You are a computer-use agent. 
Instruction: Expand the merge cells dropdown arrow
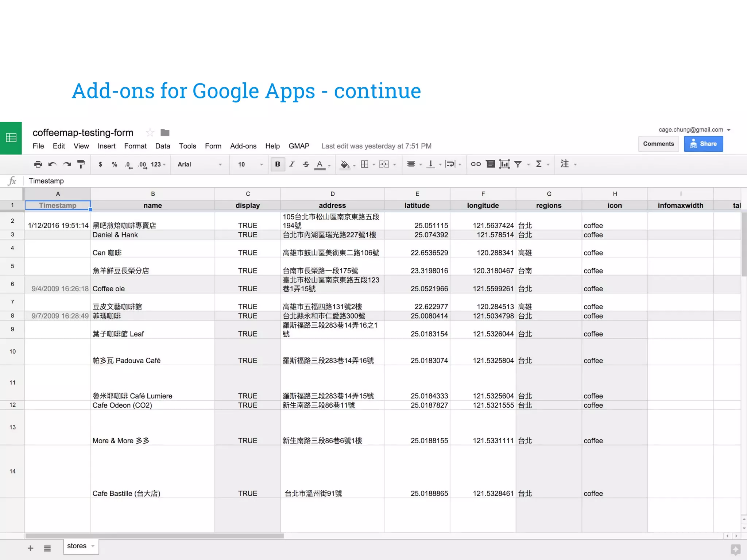tap(395, 165)
